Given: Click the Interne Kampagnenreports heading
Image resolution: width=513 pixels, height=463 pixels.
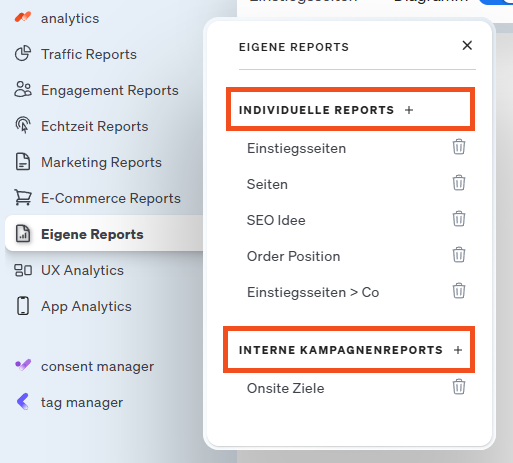Looking at the screenshot, I should click(x=341, y=350).
